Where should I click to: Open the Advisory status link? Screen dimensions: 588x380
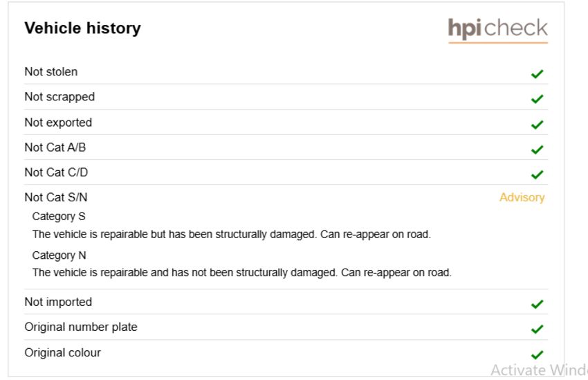coord(522,198)
